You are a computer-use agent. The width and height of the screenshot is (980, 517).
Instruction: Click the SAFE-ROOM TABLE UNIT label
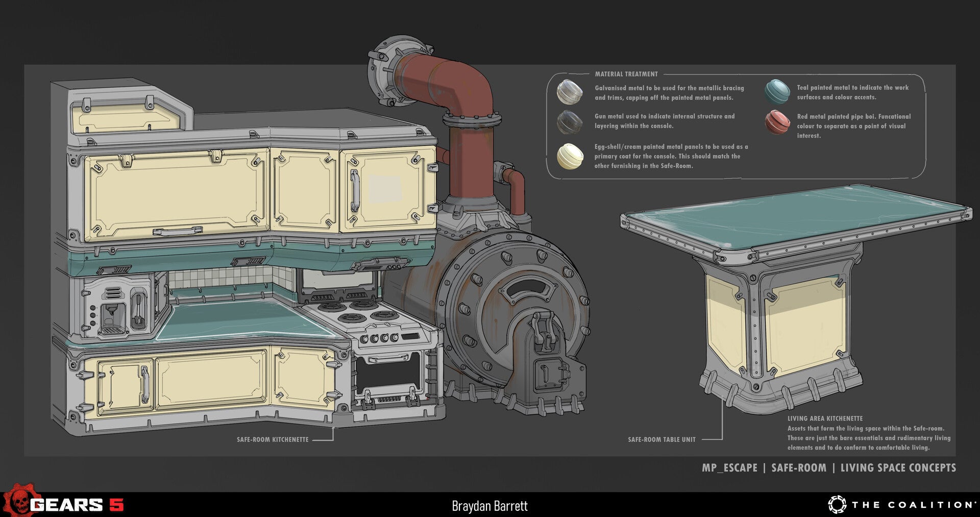coord(661,439)
